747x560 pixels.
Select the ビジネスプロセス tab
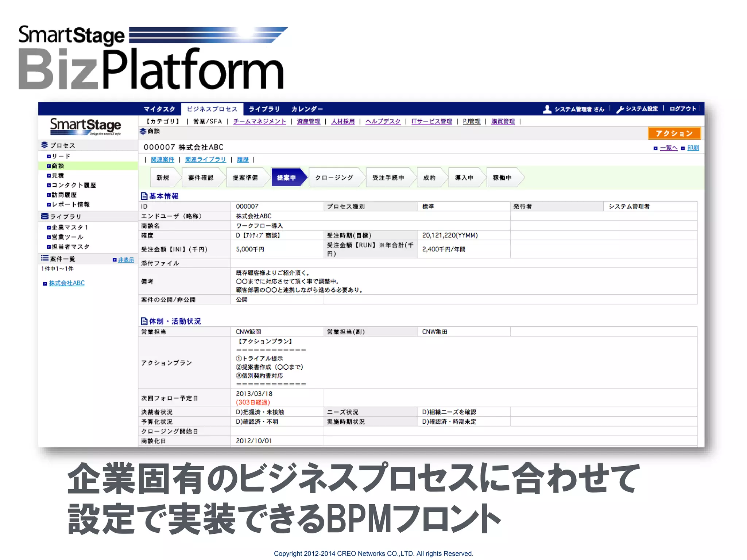[212, 109]
